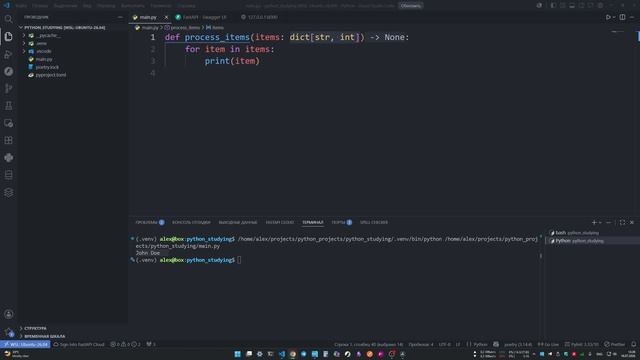Click the Windows Start button on taskbar
Viewport: 640px width, 360px height.
[238, 354]
